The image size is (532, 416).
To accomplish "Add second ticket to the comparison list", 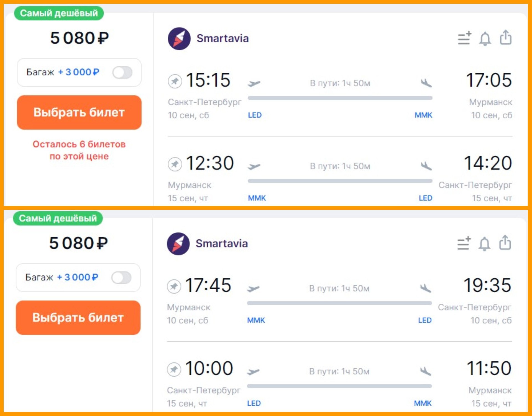I will (x=464, y=243).
